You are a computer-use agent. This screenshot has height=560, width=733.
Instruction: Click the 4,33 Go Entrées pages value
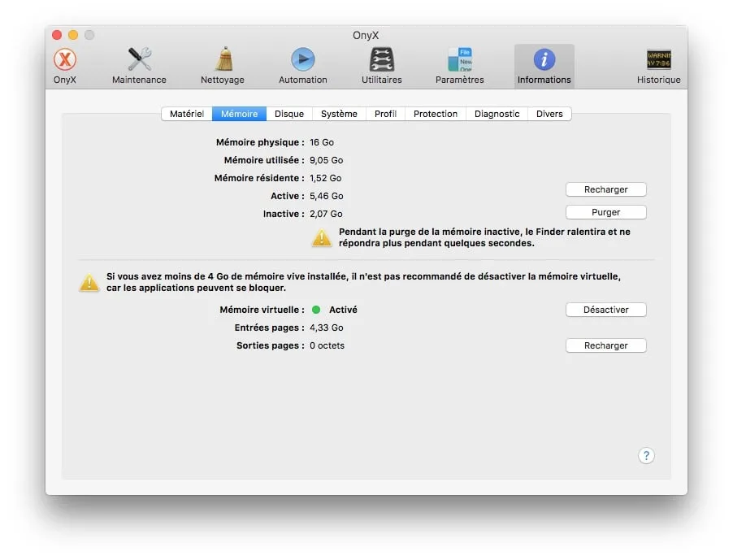tap(327, 328)
